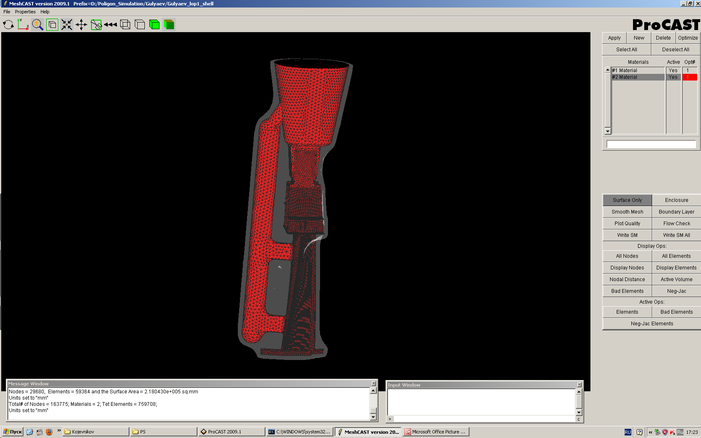Viewport: 701px width, 438px height.
Task: Toggle the Surface Only display mode
Action: tap(627, 200)
